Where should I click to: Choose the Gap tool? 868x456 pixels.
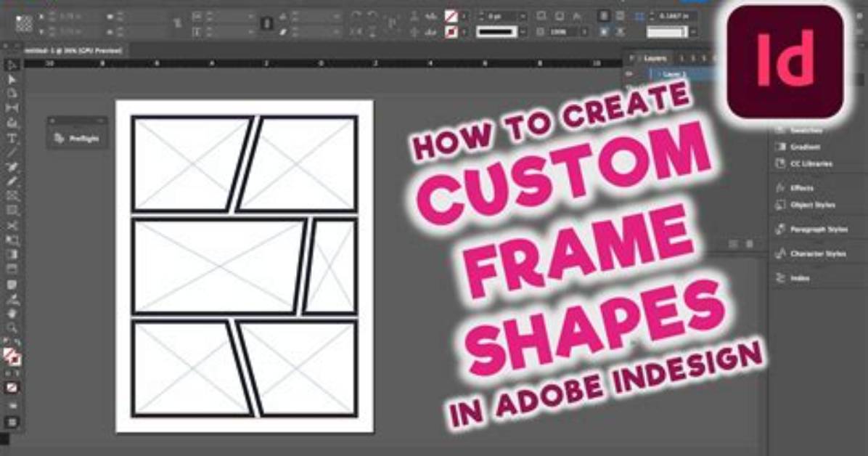[x=12, y=108]
